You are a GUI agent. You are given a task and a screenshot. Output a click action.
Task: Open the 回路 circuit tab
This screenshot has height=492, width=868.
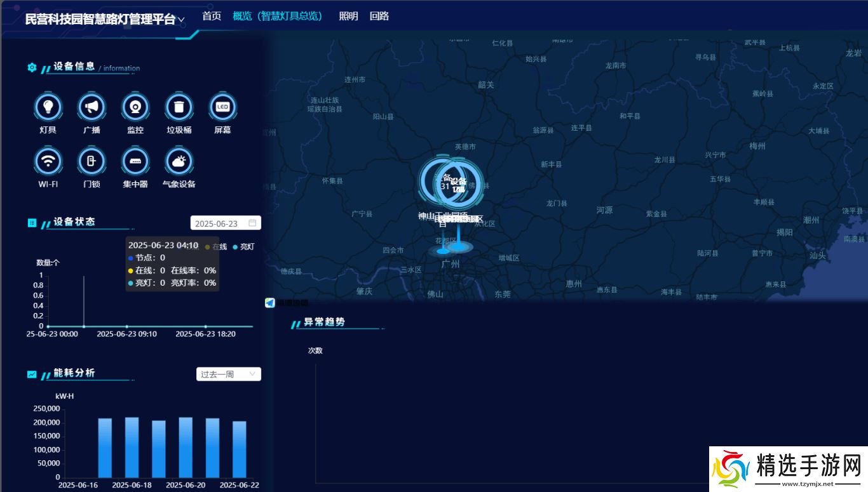(379, 16)
